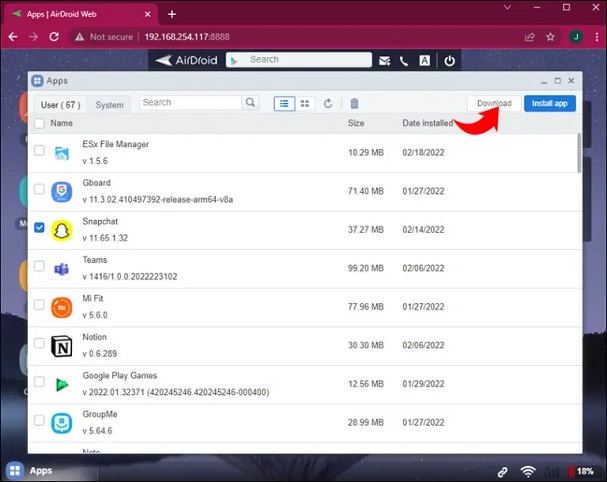The height and width of the screenshot is (482, 607).
Task: Click the link connection icon in bottom bar
Action: point(502,472)
